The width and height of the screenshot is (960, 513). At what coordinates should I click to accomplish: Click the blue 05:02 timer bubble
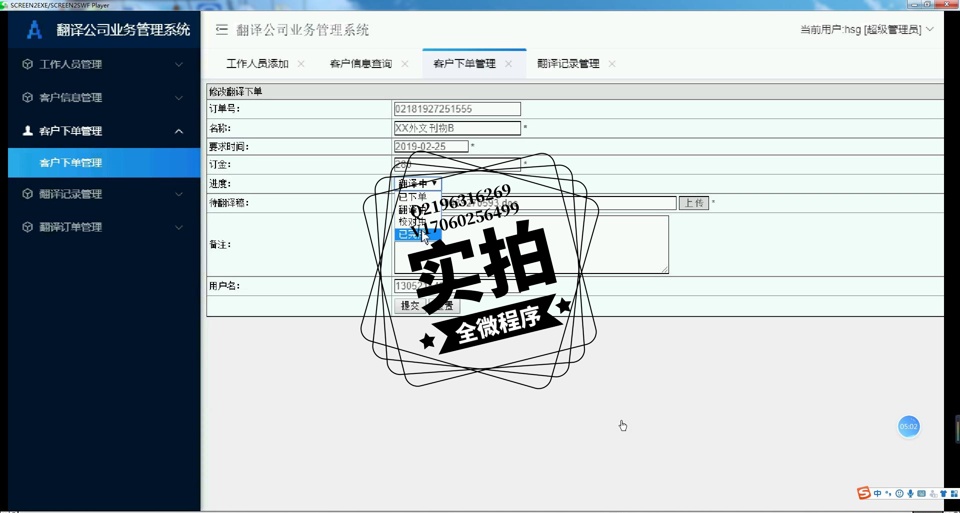(x=909, y=427)
